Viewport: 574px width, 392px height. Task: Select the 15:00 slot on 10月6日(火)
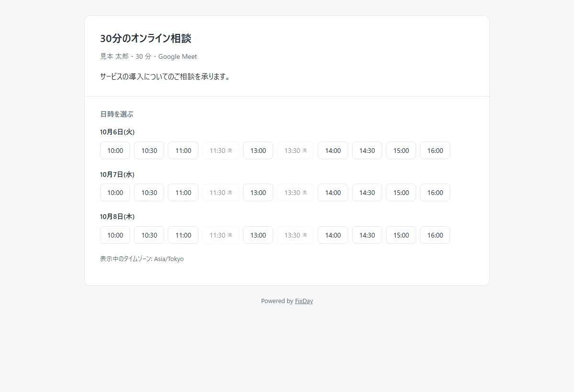[x=401, y=151]
